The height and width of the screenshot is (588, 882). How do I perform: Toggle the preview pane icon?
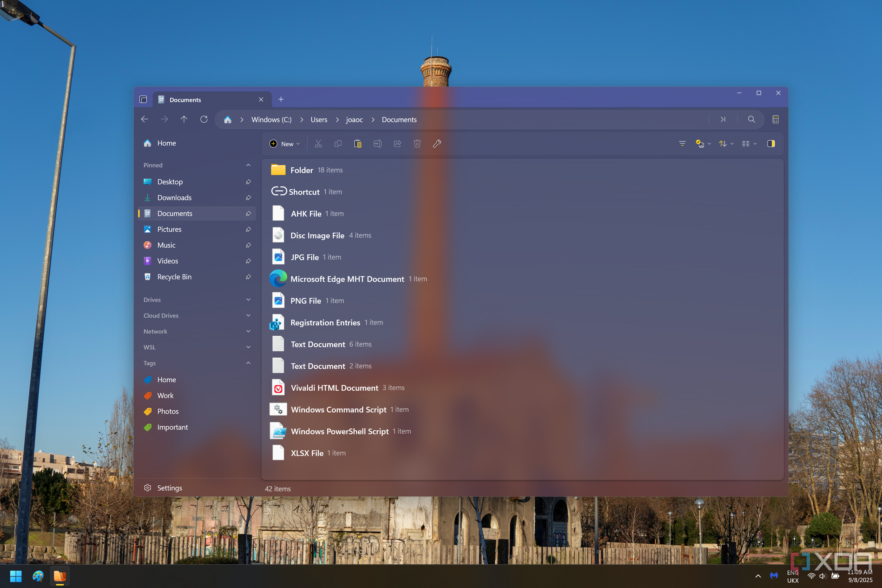(x=771, y=144)
